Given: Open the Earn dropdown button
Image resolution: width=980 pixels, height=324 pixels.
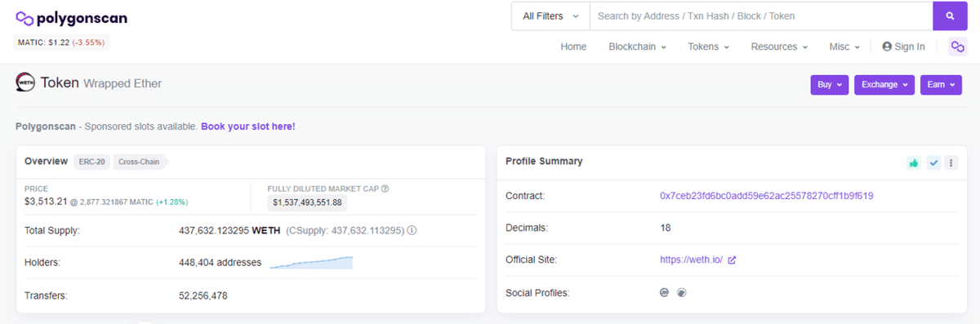Looking at the screenshot, I should coord(942,84).
